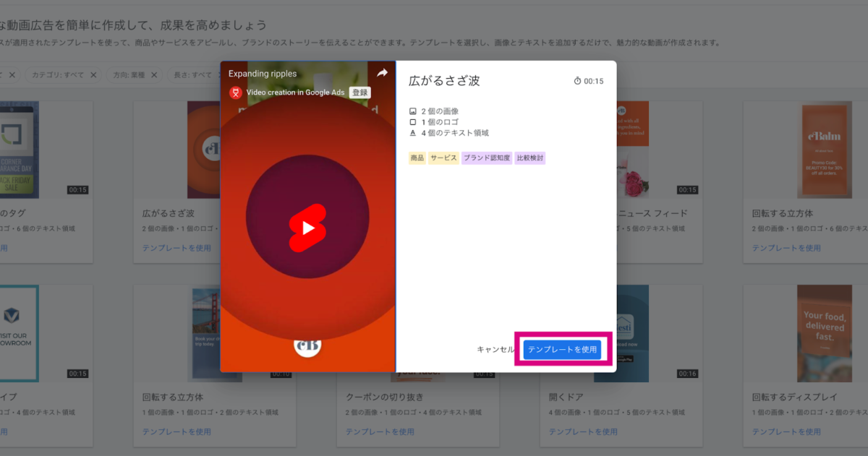The height and width of the screenshot is (456, 868).
Task: Click the 4 個のテキスト領域 text in the dialog
Action: 455,133
